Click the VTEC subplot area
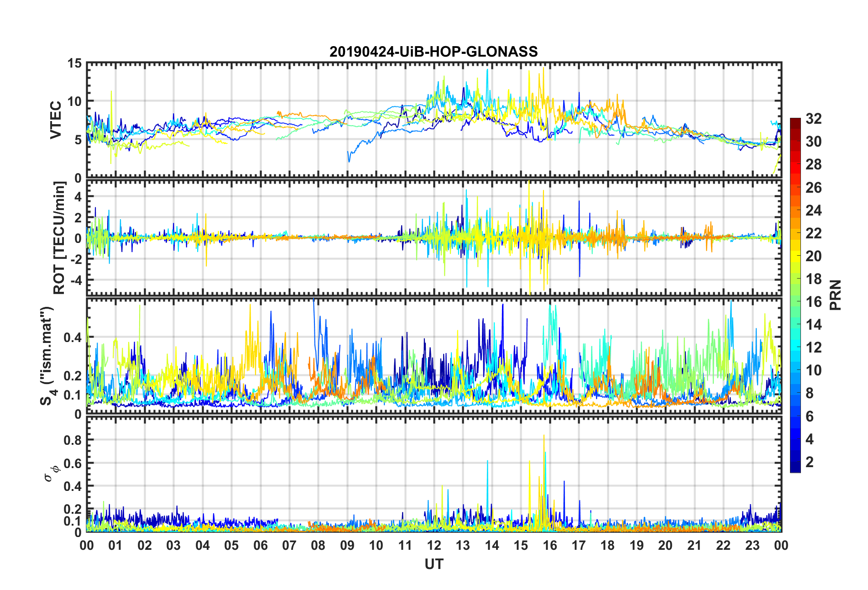Image resolution: width=868 pixels, height=590 pixels. coord(434,120)
